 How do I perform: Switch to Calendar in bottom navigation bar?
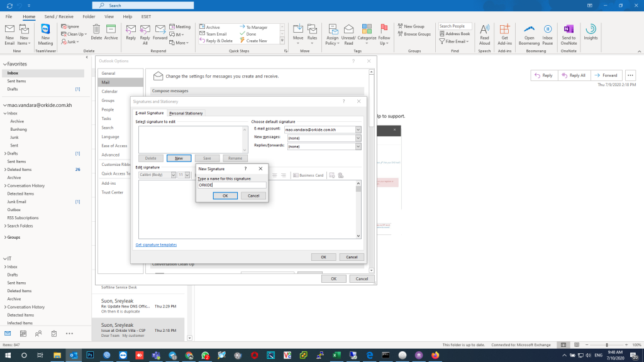click(x=23, y=333)
